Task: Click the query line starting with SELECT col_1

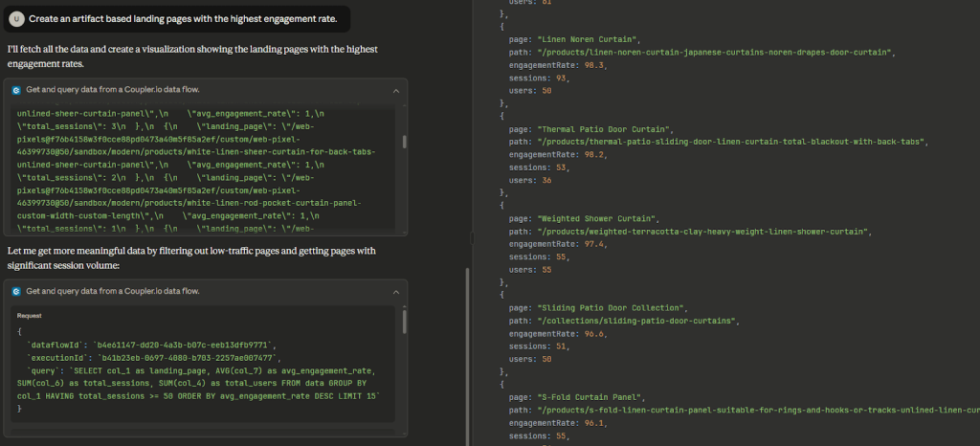Action: (x=200, y=383)
